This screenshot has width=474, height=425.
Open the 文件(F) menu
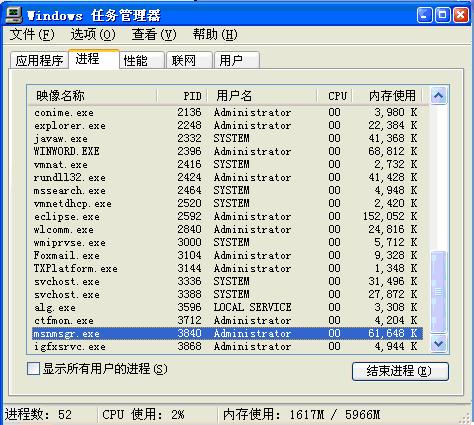(x=32, y=34)
